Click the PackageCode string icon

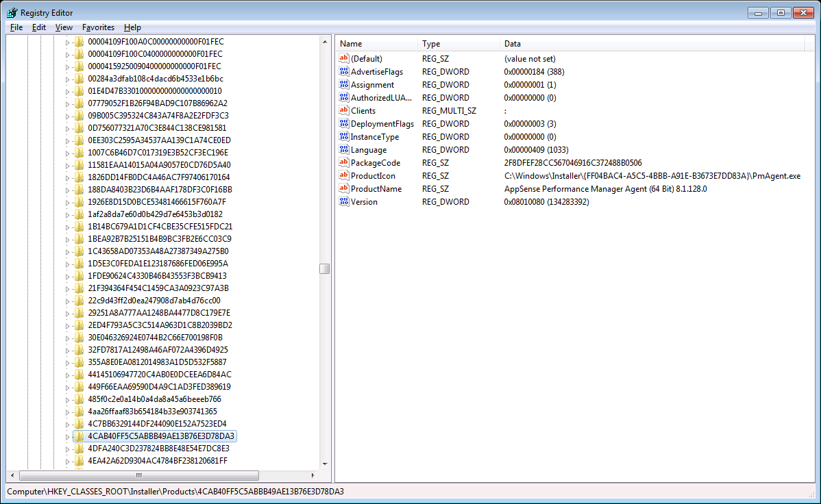[344, 163]
